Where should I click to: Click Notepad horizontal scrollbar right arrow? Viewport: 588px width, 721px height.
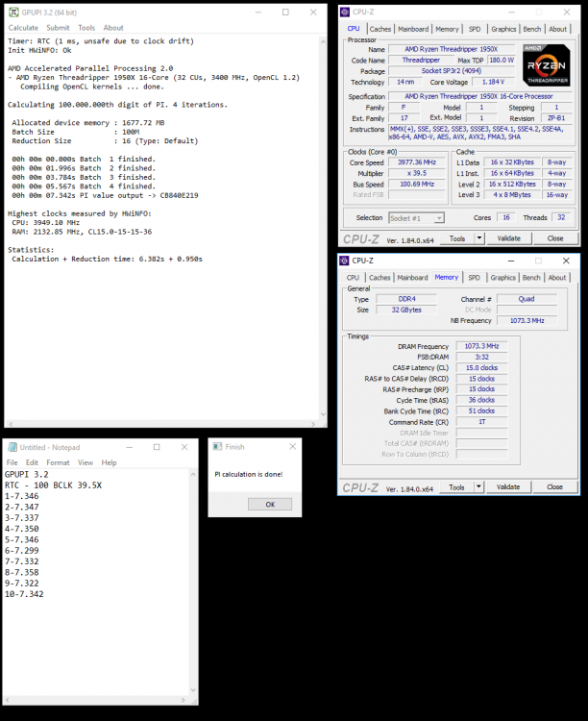coord(184,700)
